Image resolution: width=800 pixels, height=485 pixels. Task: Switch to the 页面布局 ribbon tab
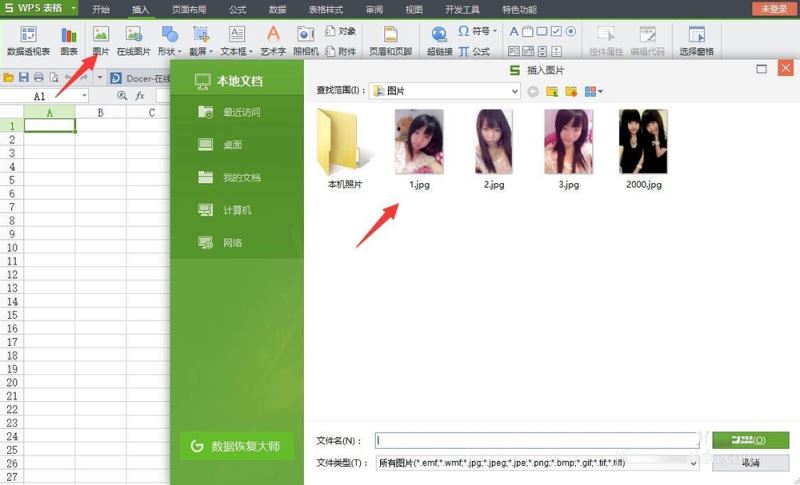(x=190, y=8)
